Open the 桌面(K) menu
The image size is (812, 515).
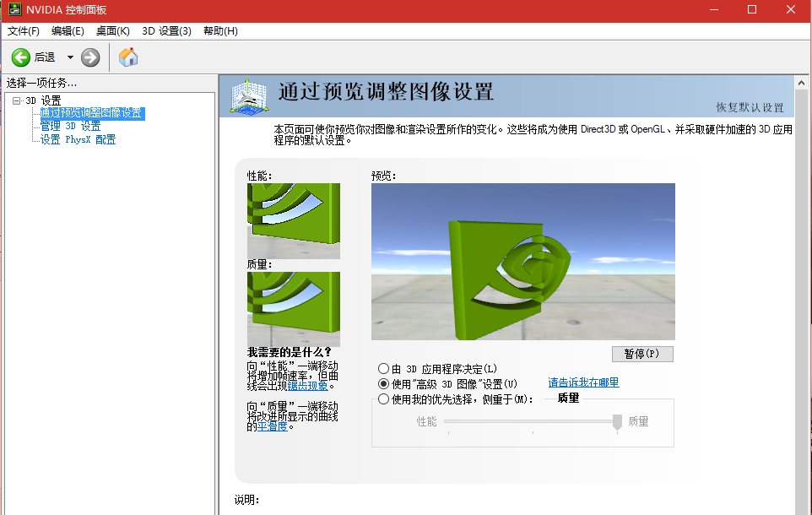113,31
